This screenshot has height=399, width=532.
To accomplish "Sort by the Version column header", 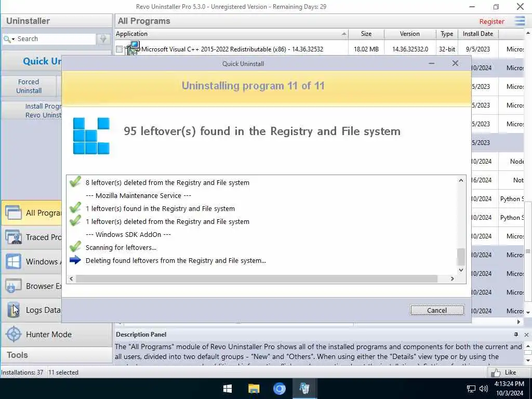I will point(410,34).
